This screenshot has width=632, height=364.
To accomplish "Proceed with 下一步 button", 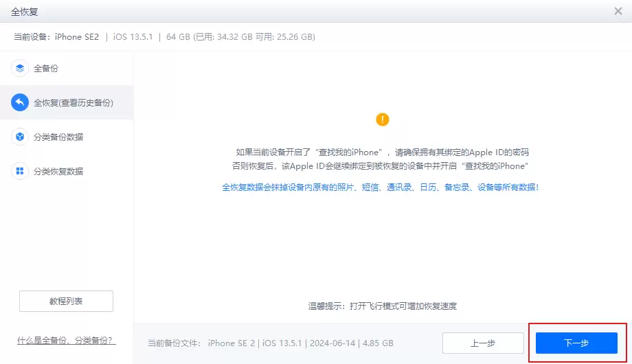I will [576, 343].
